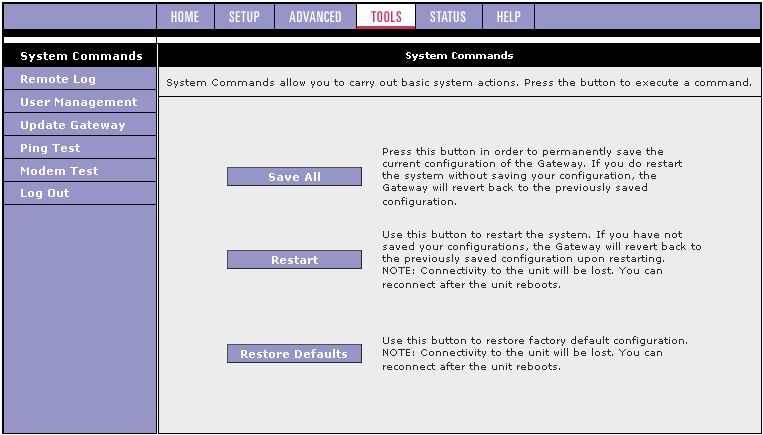Open Remote Log in the sidebar
Viewport: 763px width, 435px height.
(x=80, y=79)
